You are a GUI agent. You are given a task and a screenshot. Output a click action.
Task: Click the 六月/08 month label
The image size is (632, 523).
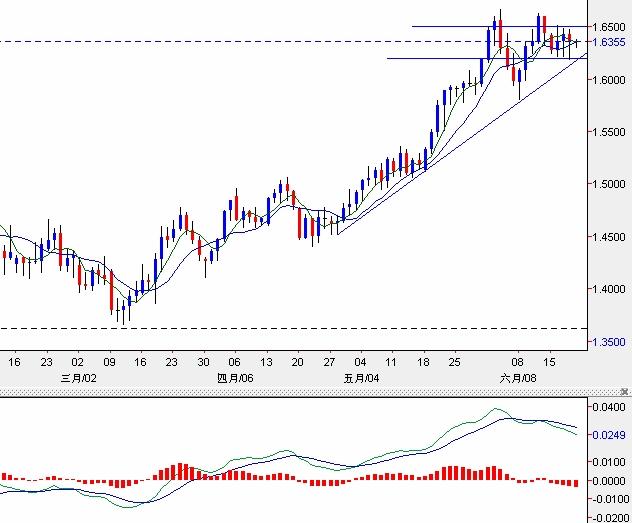[x=518, y=378]
